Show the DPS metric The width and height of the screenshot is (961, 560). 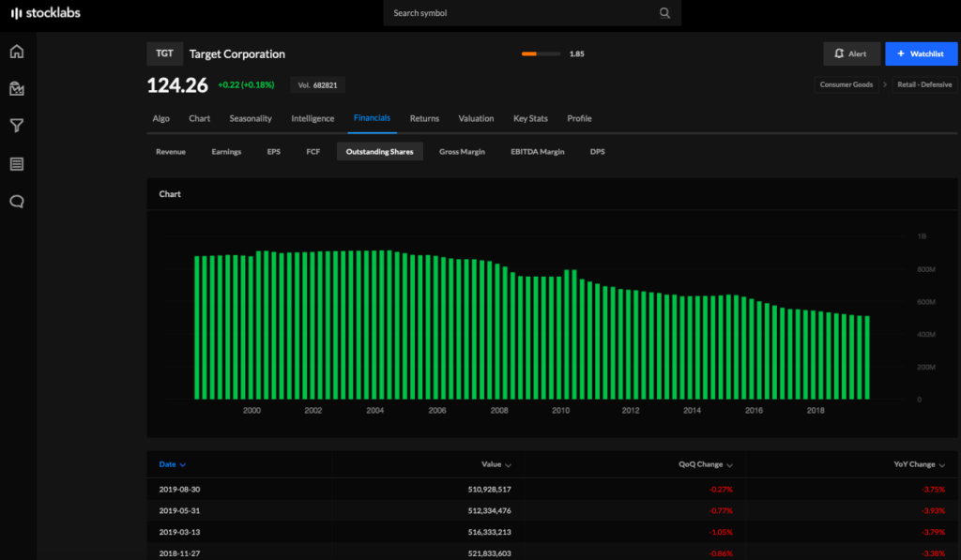(x=597, y=151)
